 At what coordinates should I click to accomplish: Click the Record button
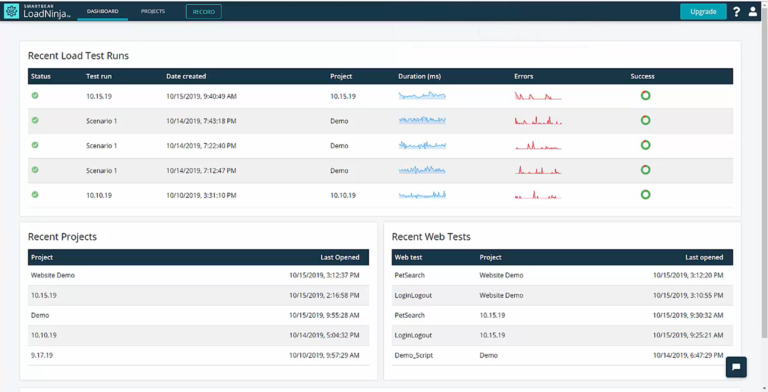pos(204,12)
